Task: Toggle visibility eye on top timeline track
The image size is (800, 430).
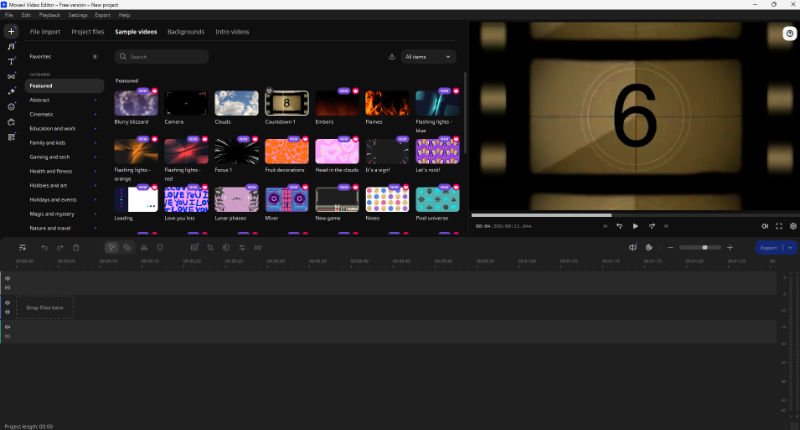Action: tap(8, 279)
